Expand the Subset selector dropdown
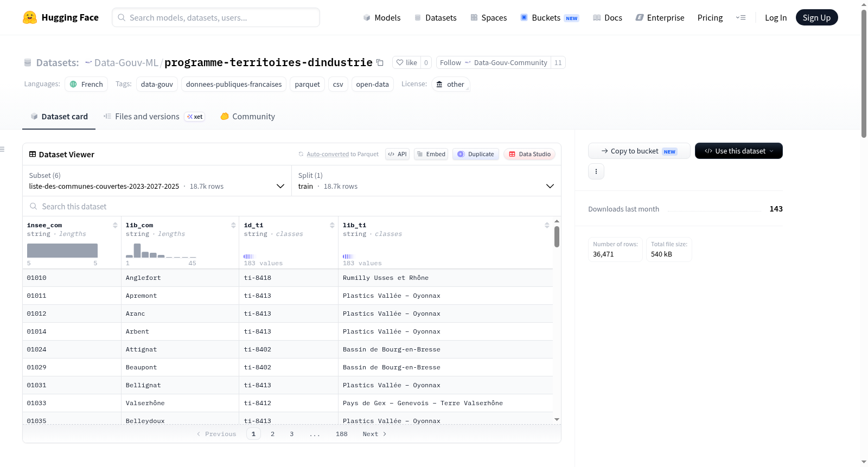 point(157,181)
